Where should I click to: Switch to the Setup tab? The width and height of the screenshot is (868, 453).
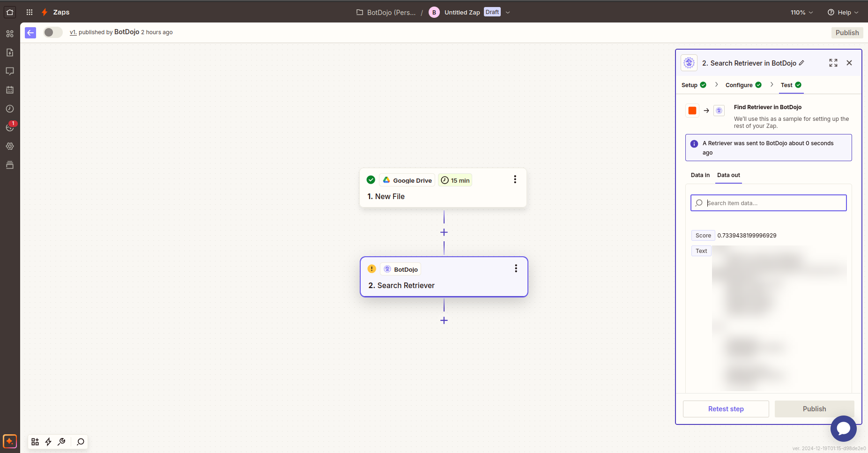coord(694,85)
